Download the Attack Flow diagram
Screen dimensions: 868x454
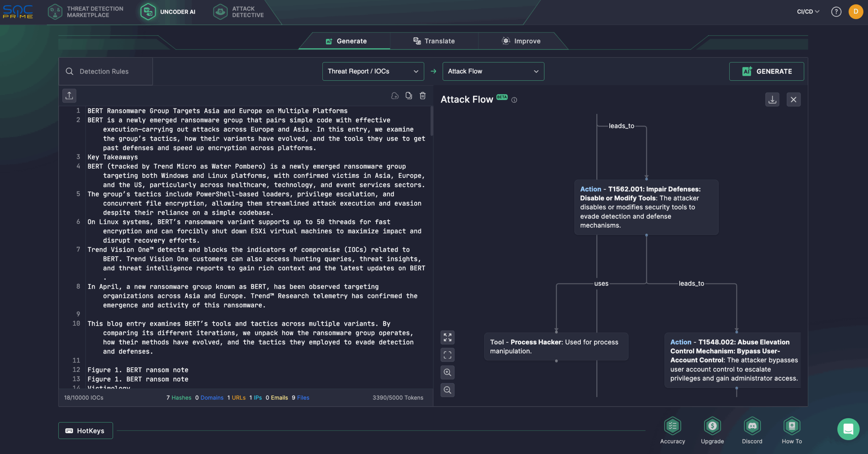click(772, 99)
